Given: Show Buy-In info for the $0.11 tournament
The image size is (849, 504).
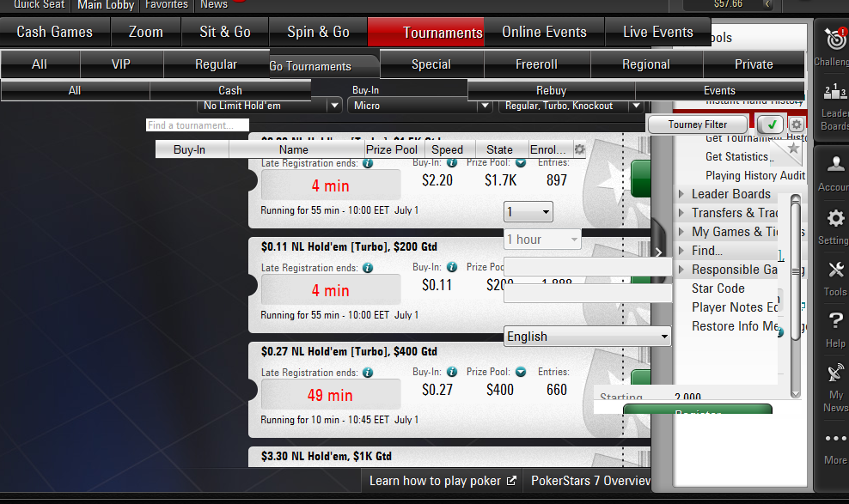Looking at the screenshot, I should click(x=452, y=267).
